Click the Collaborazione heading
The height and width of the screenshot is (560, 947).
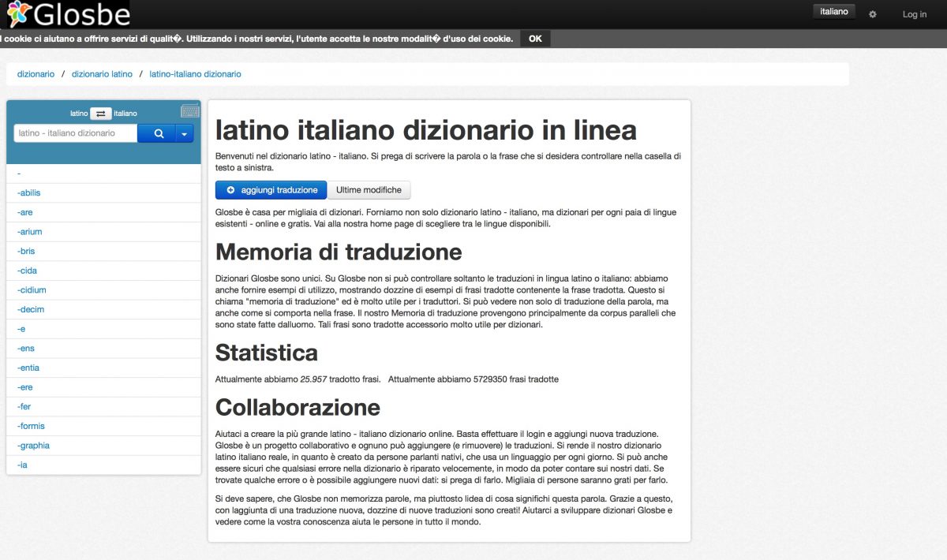298,407
